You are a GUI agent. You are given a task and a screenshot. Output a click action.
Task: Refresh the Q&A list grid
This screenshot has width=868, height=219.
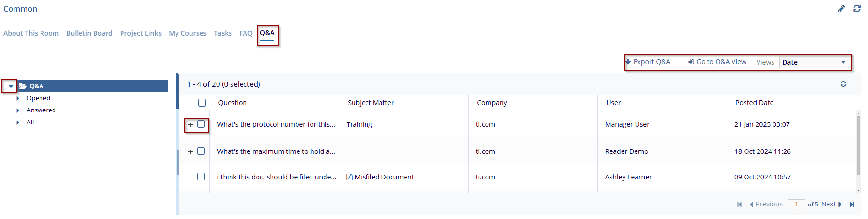(843, 84)
